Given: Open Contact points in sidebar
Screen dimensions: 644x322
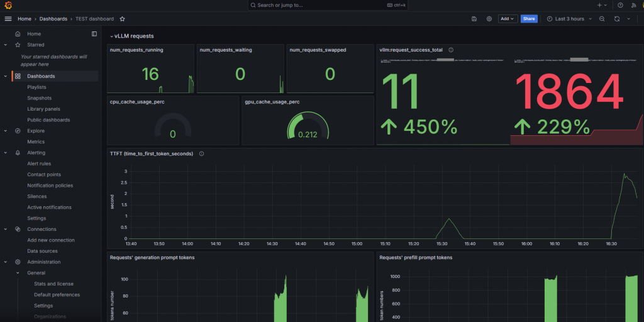Looking at the screenshot, I should tap(44, 175).
